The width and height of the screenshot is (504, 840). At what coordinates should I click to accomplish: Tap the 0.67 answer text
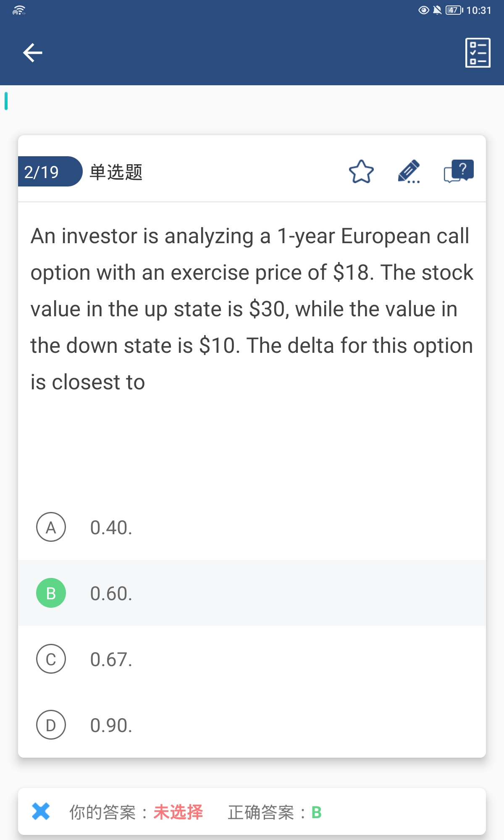111,659
